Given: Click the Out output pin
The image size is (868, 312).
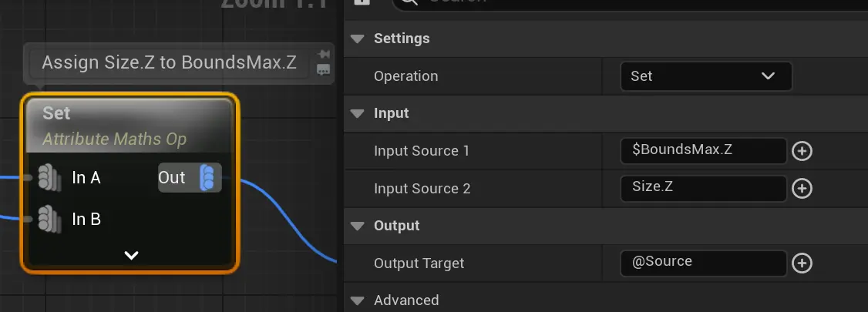Looking at the screenshot, I should point(210,178).
